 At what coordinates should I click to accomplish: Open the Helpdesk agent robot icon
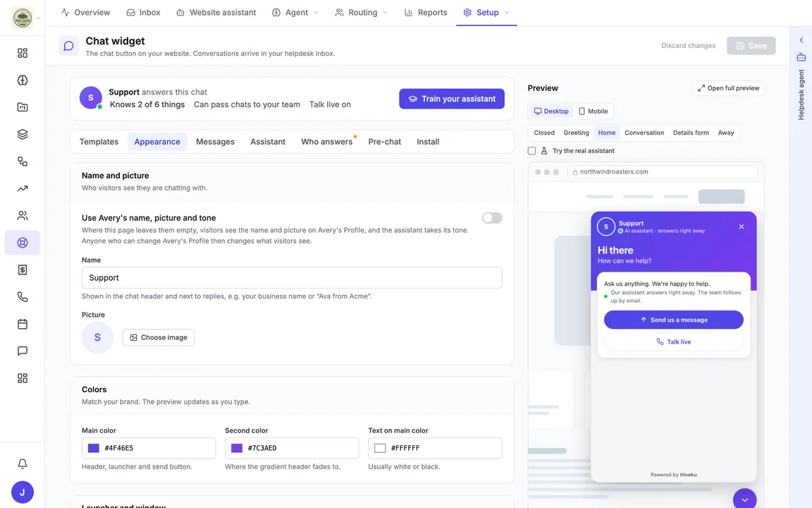coord(801,57)
